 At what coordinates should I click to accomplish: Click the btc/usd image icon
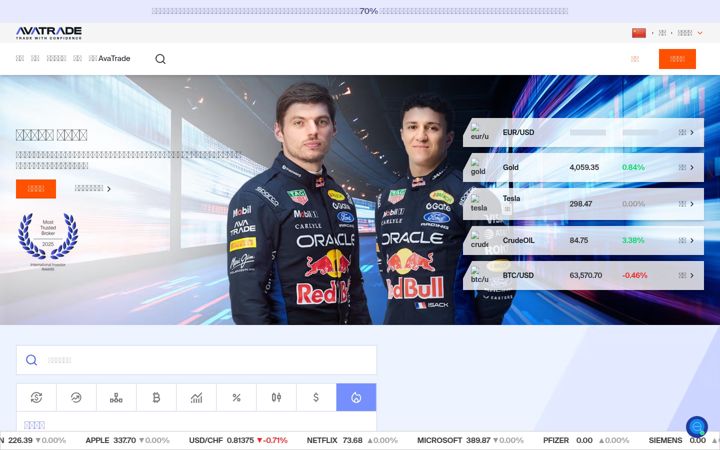[479, 275]
